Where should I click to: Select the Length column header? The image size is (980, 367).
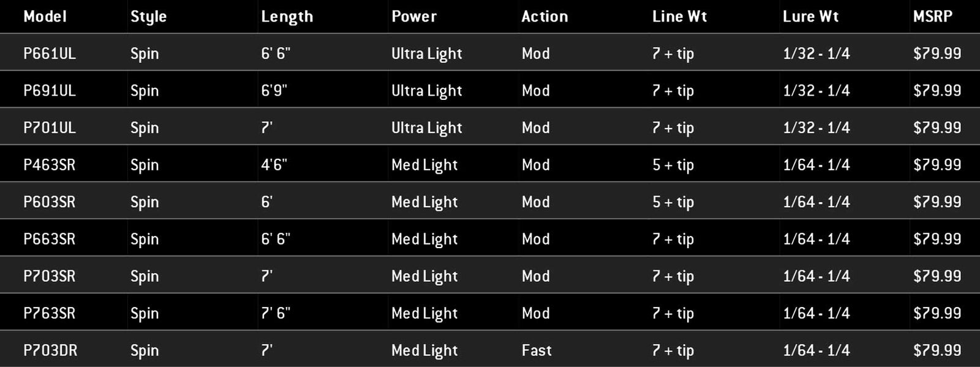click(287, 17)
